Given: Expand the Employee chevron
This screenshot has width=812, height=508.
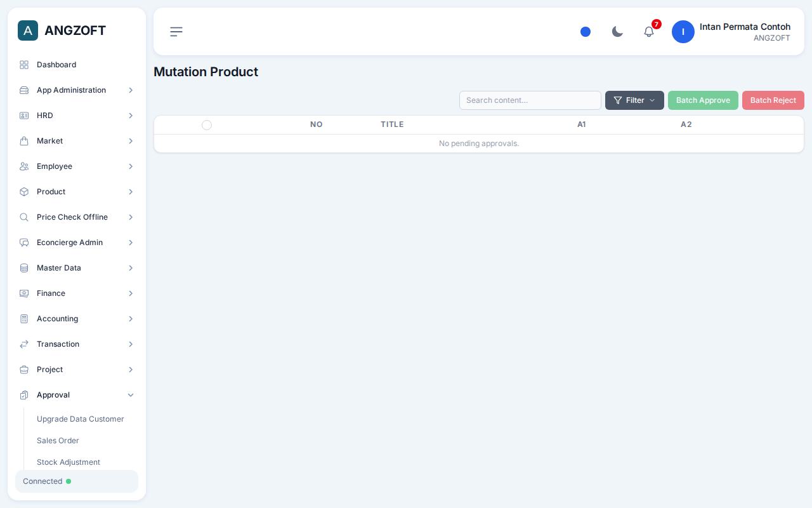Looking at the screenshot, I should pos(131,166).
